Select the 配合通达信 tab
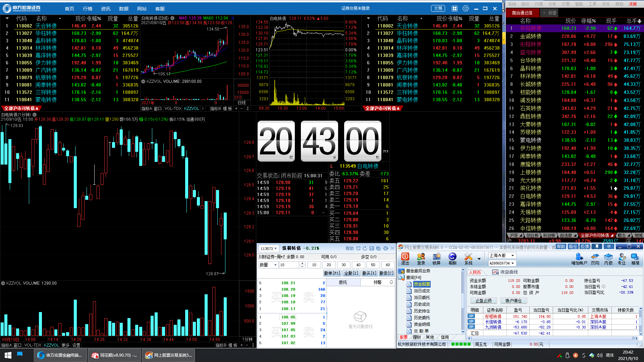Image resolution: width=644 pixels, height=362 pixels. pos(522,13)
